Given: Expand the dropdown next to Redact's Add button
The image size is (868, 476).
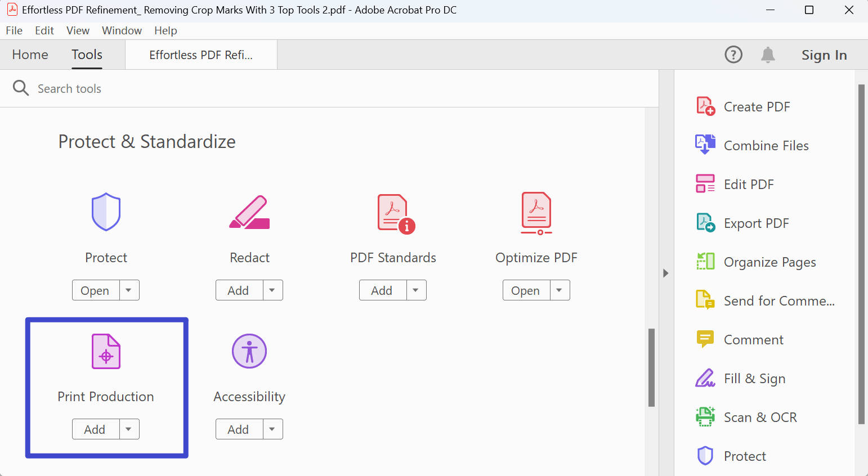Looking at the screenshot, I should 272,290.
